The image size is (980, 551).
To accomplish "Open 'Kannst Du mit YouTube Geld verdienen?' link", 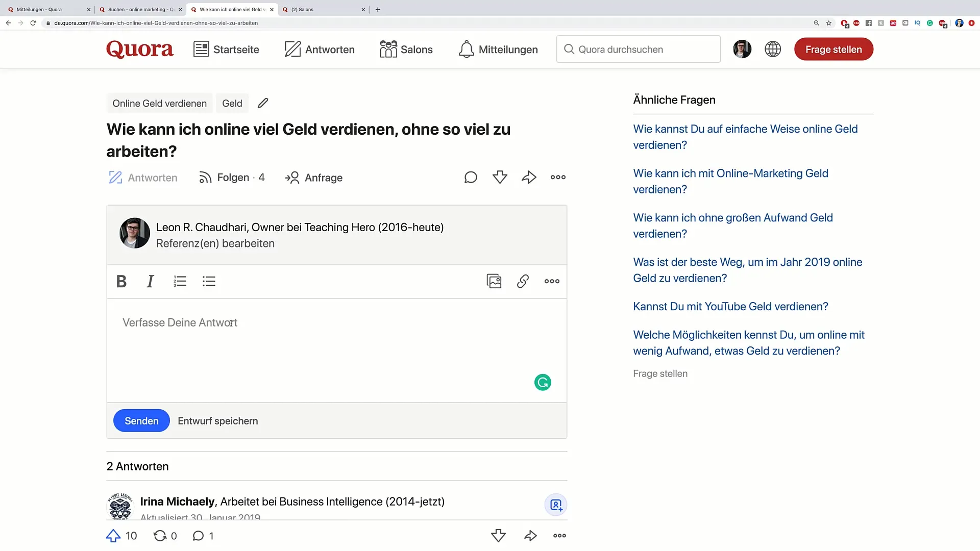I will point(730,306).
